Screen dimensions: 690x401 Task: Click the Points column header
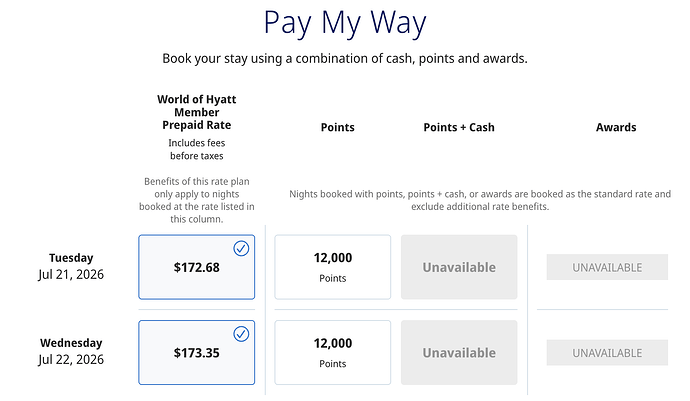(x=337, y=127)
